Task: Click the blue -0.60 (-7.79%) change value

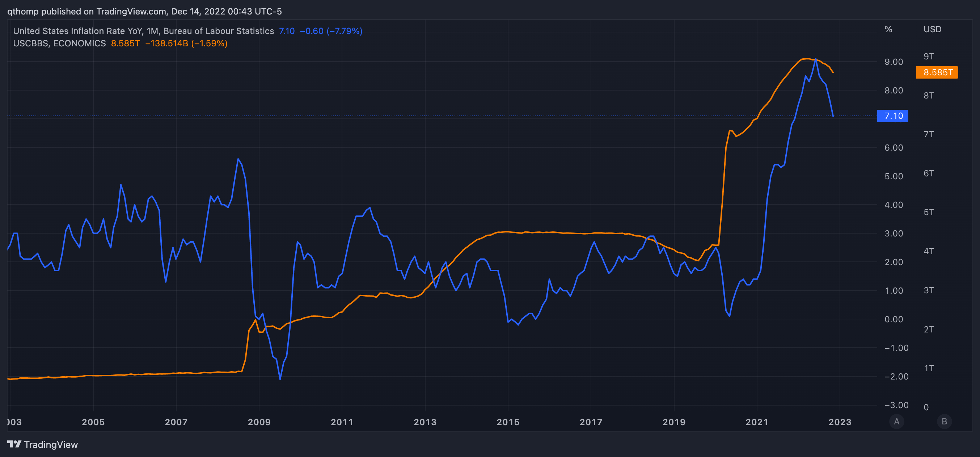Action: [x=331, y=31]
